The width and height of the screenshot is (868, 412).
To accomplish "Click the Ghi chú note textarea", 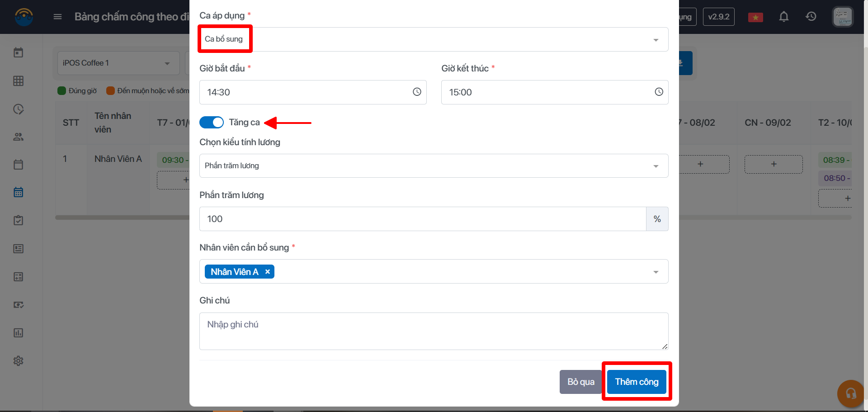I will 433,331.
